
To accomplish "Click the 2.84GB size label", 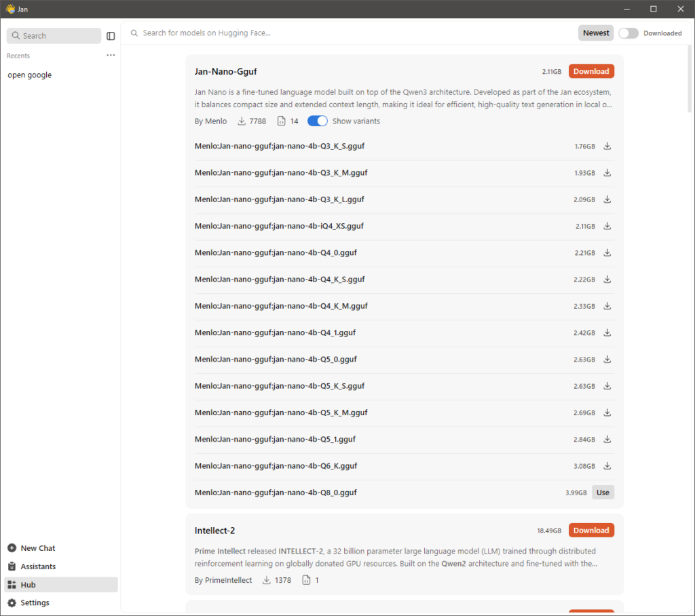I will pos(584,440).
